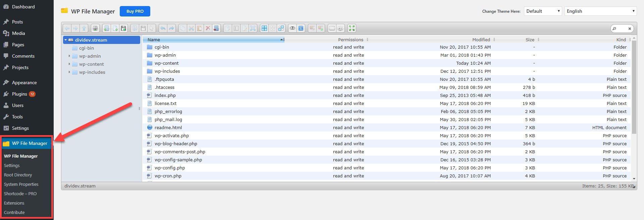644x220 pixels.
Task: Click the Select None icon
Action: 273,28
